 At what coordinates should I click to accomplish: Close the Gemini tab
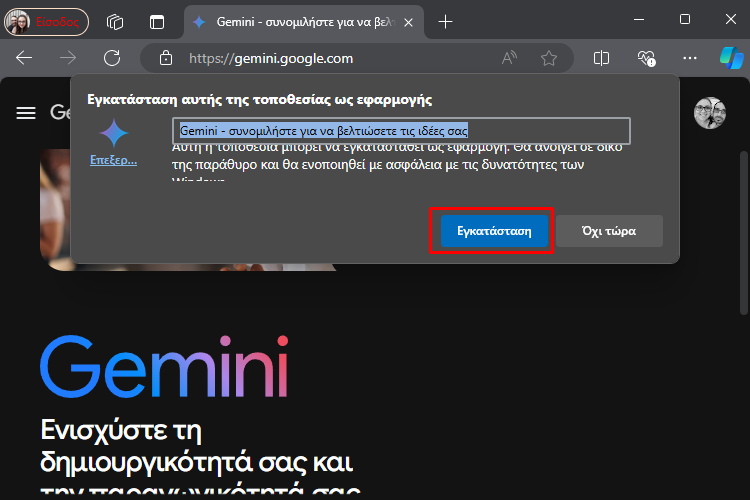pyautogui.click(x=408, y=22)
